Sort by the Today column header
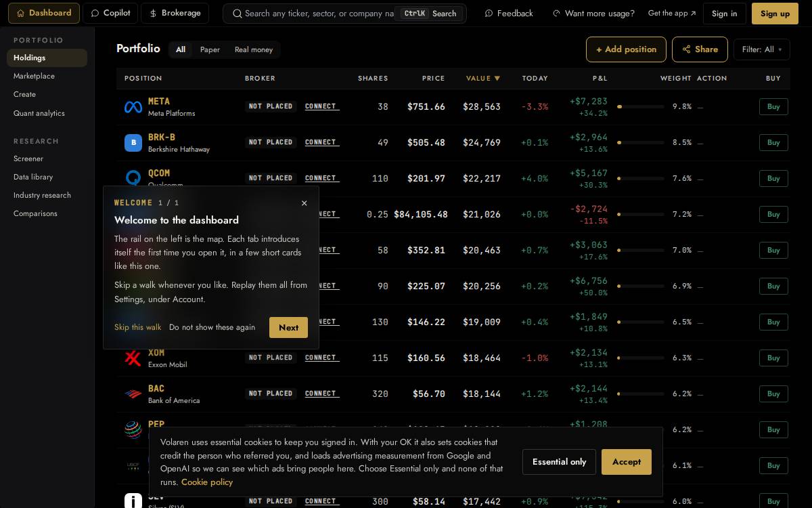812x508 pixels. click(x=535, y=79)
